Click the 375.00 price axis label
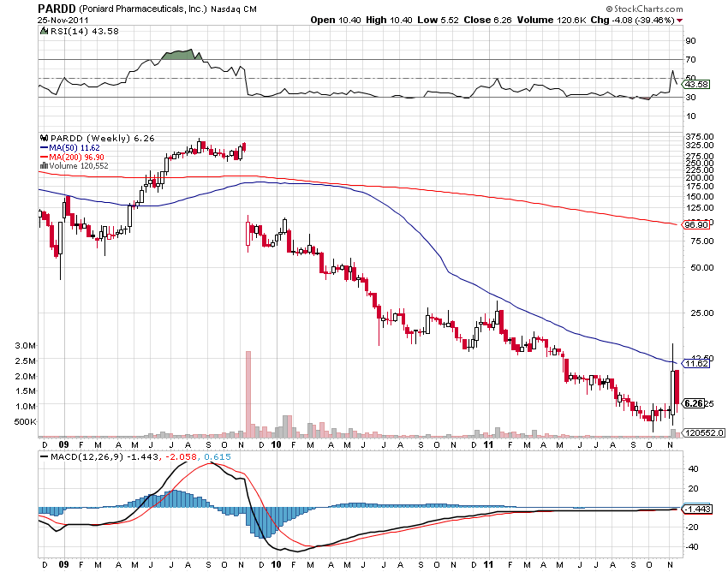This screenshot has height=572, width=728. tap(699, 136)
